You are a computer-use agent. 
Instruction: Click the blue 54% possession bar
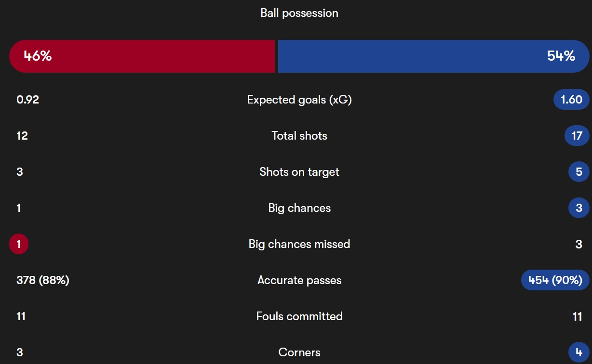[434, 56]
